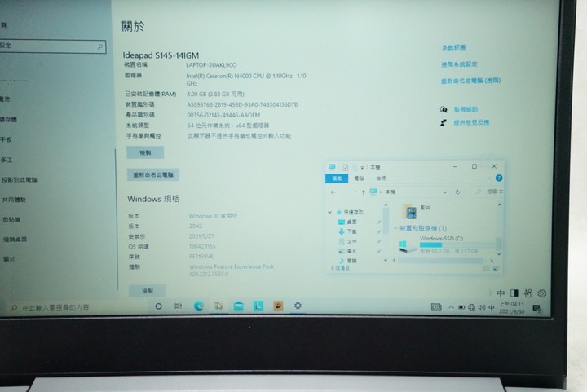Screen dimensions: 587x392
Task: Open the 系統保護 link
Action: (454, 47)
